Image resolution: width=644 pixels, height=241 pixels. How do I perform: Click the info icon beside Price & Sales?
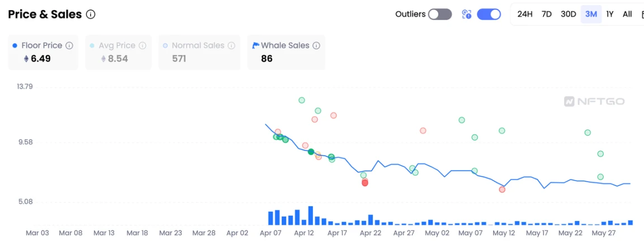(x=91, y=15)
